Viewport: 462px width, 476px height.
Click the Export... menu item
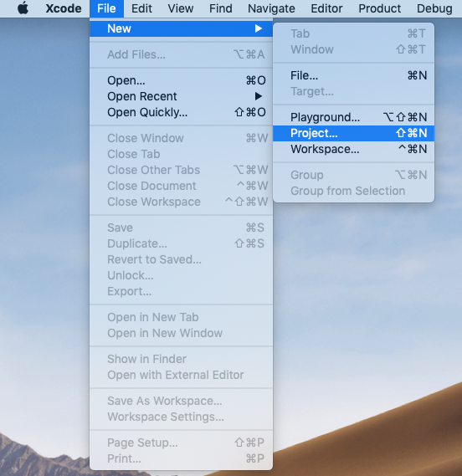[x=181, y=291]
